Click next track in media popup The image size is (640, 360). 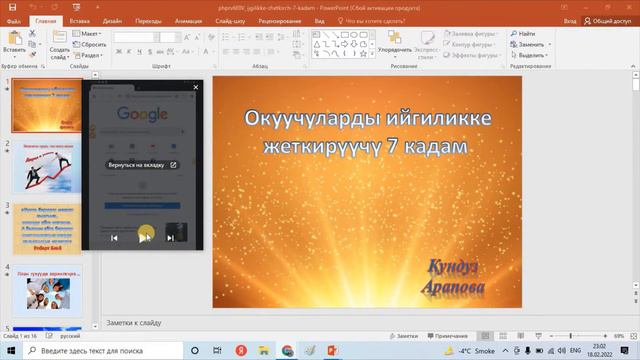click(x=171, y=238)
